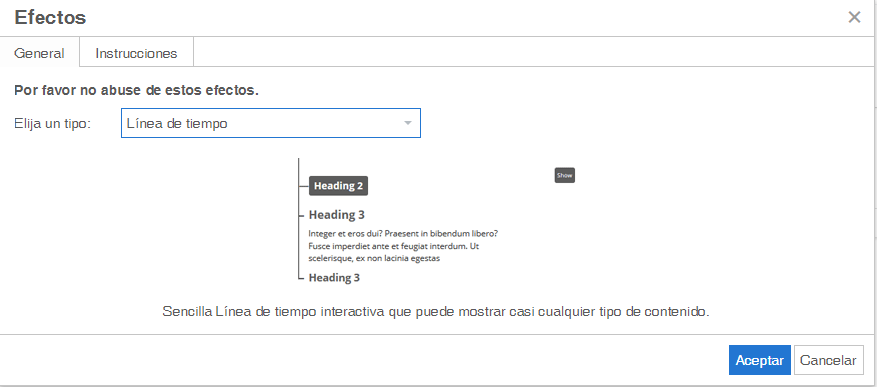Click the 'Línea de tiempo' text inside the selector
Viewport: 877px width, 387px height.
(x=177, y=124)
